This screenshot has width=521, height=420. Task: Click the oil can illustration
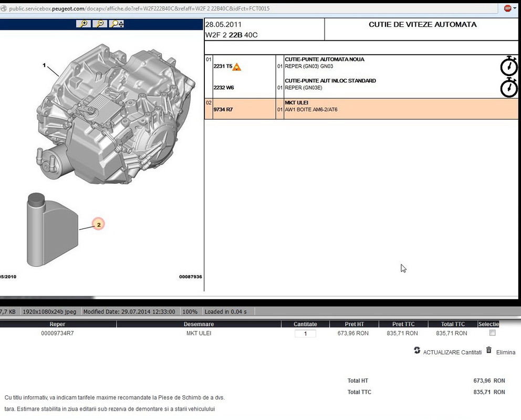[52, 229]
